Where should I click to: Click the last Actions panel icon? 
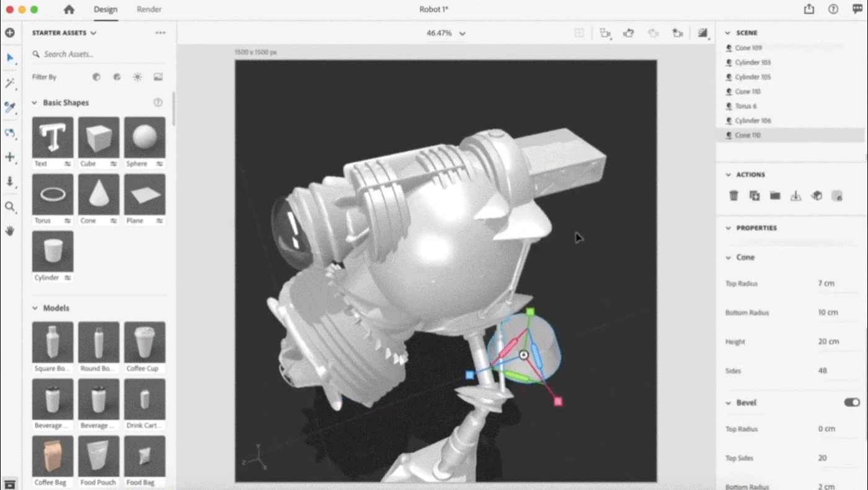click(837, 195)
